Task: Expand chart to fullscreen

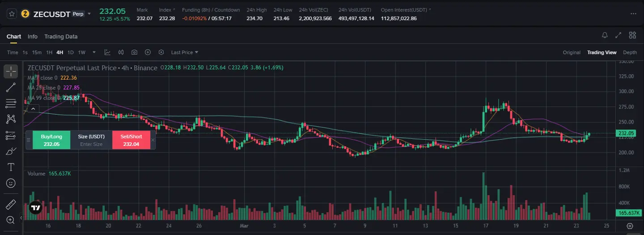Action: tap(619, 35)
